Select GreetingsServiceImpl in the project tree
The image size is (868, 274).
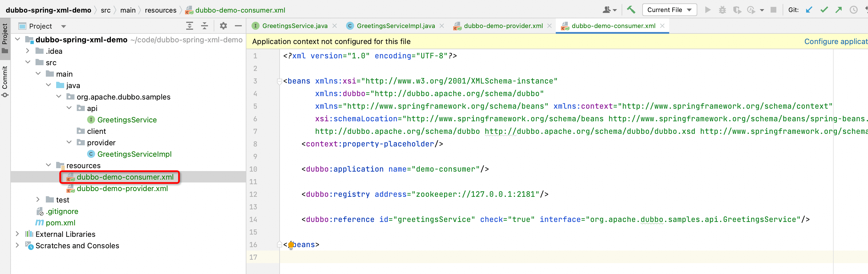click(134, 154)
